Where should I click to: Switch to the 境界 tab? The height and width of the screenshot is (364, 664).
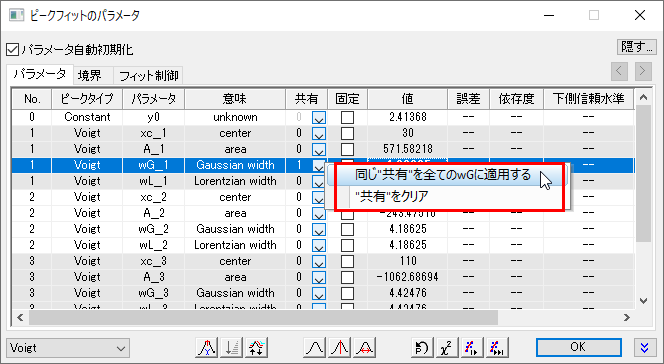(x=93, y=75)
